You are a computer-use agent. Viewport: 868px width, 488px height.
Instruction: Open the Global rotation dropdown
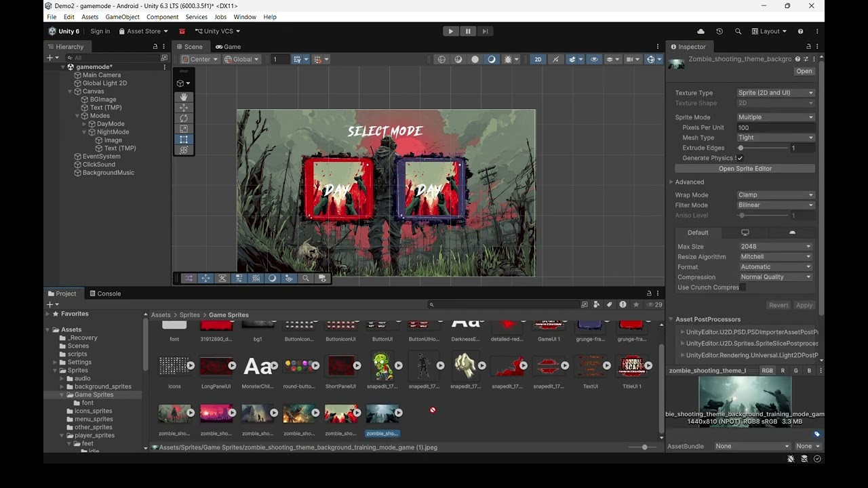point(242,59)
